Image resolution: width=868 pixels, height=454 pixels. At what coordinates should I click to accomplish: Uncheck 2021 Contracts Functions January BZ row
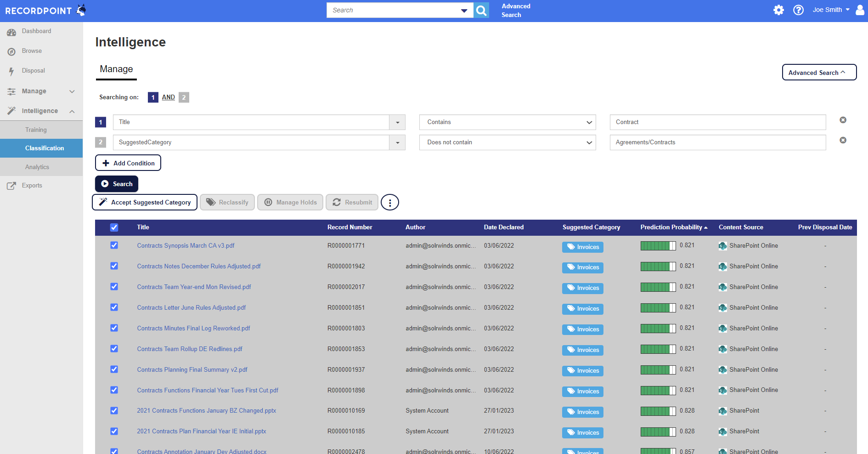pyautogui.click(x=114, y=411)
